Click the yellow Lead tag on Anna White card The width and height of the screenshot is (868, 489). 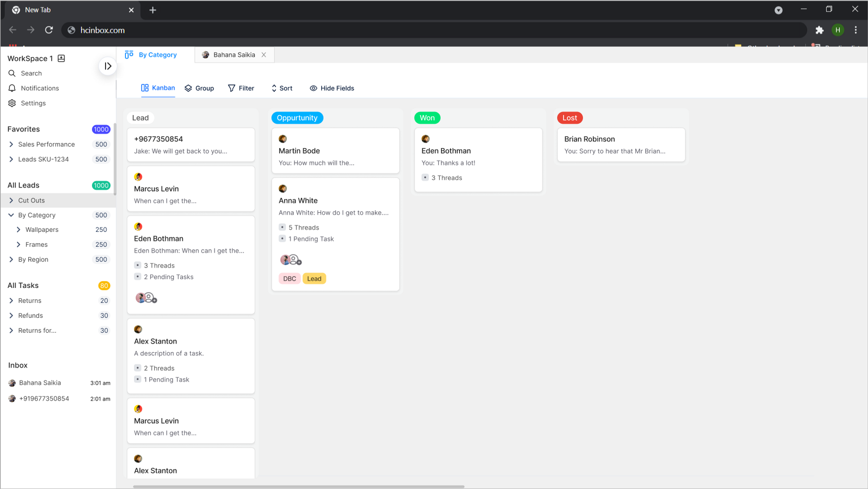coord(314,279)
